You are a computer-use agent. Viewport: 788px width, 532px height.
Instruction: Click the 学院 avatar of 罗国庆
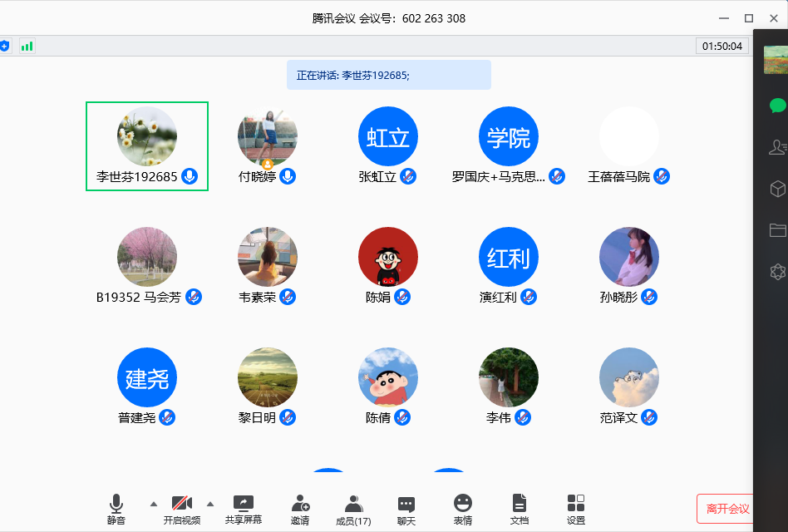[509, 136]
